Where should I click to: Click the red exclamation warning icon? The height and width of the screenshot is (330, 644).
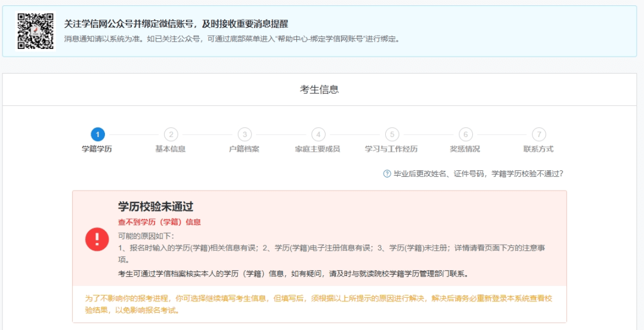97,239
